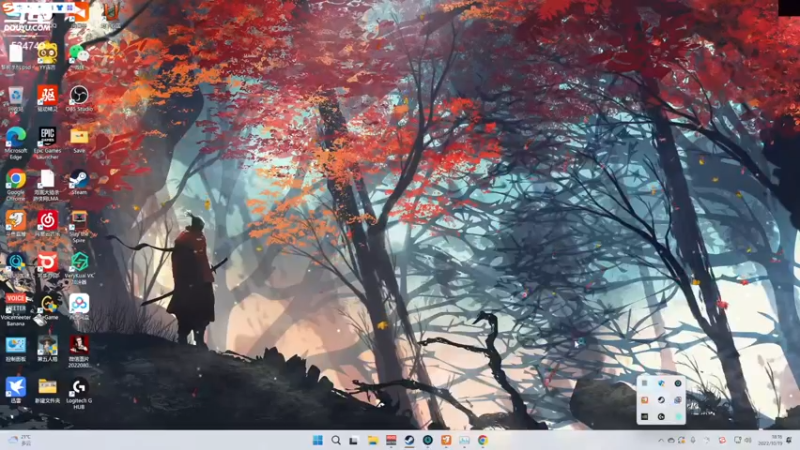
Task: Open File Explorer from the taskbar
Action: click(372, 440)
